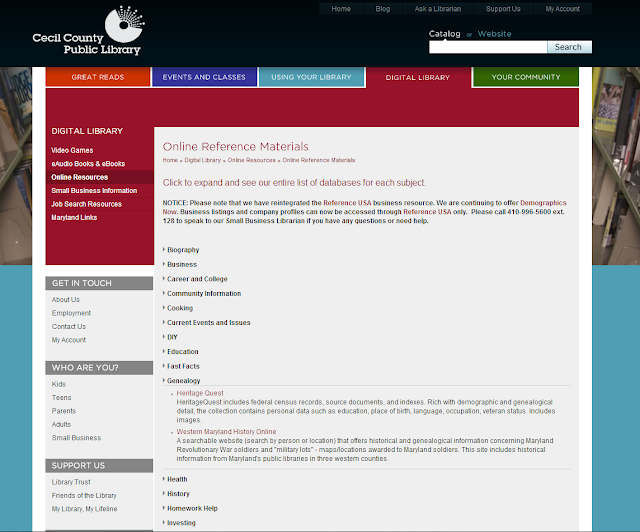Image resolution: width=640 pixels, height=532 pixels.
Task: Open the Employment link
Action: (71, 313)
